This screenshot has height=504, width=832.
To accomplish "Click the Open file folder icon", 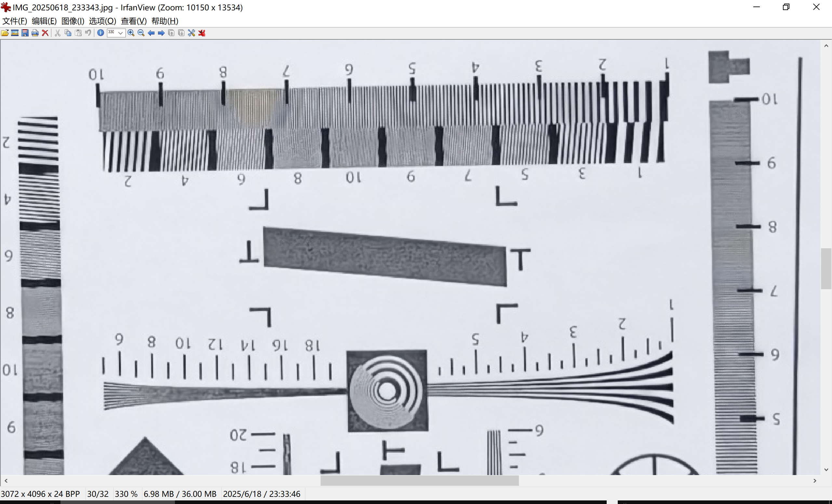I will (5, 33).
